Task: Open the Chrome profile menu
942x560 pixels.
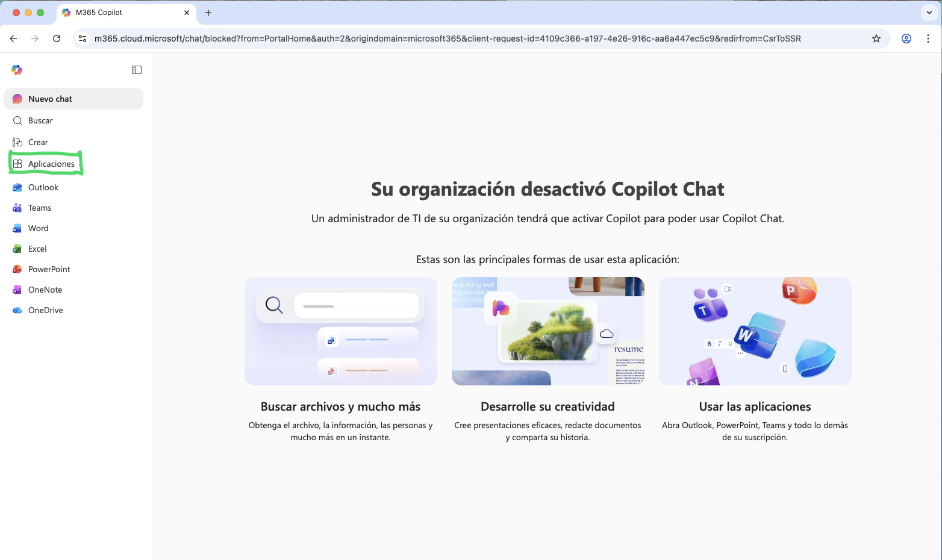Action: point(906,39)
